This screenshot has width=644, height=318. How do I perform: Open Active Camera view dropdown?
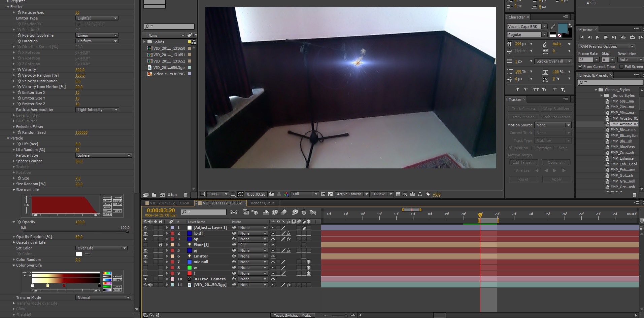[352, 194]
